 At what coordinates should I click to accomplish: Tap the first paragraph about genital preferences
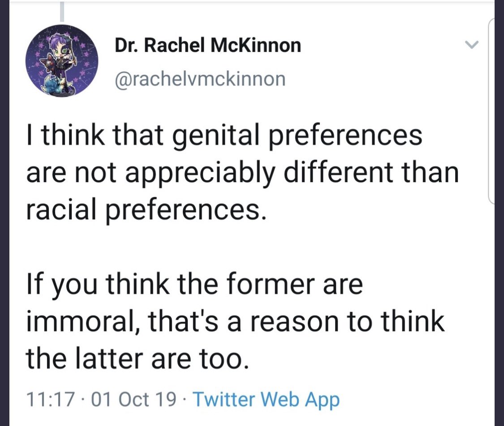pyautogui.click(x=242, y=173)
